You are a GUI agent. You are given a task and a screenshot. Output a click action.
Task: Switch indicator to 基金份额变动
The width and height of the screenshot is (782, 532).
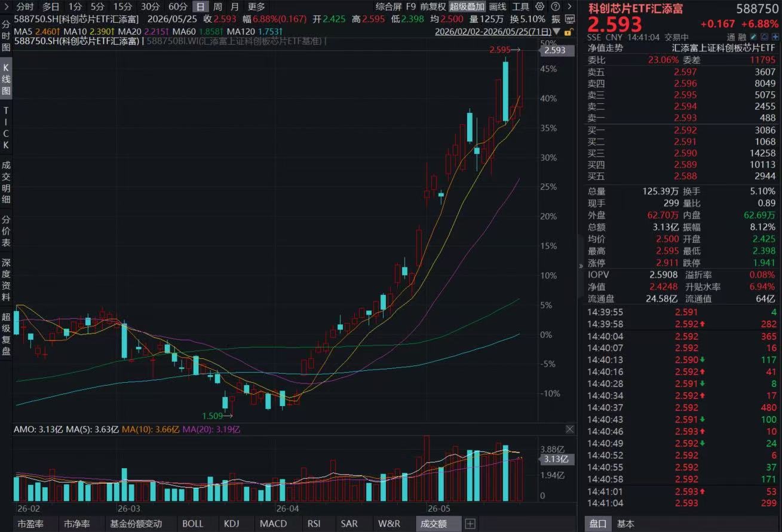pyautogui.click(x=136, y=524)
